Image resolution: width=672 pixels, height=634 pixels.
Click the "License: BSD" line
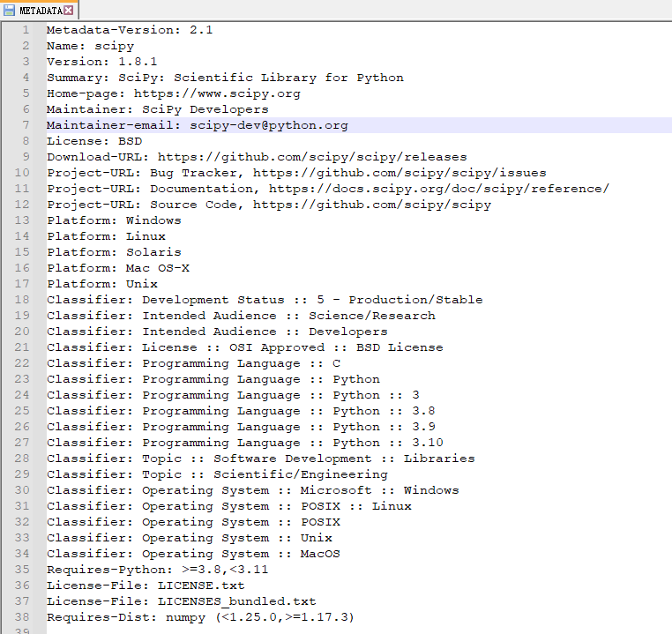pyautogui.click(x=94, y=141)
